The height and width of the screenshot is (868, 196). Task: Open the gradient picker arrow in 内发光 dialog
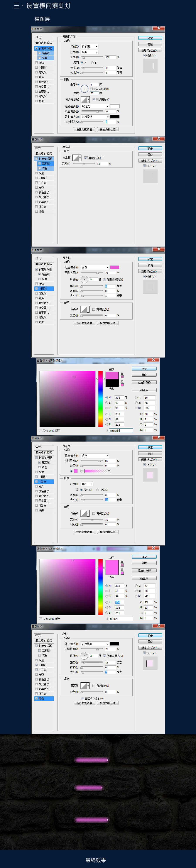pyautogui.click(x=109, y=471)
